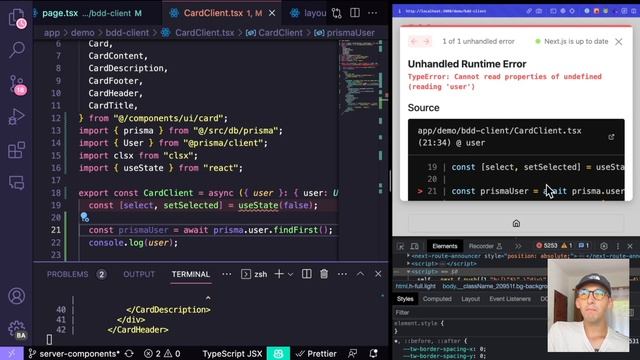
Task: Switch to the DevTools Recorder tab
Action: click(485, 246)
